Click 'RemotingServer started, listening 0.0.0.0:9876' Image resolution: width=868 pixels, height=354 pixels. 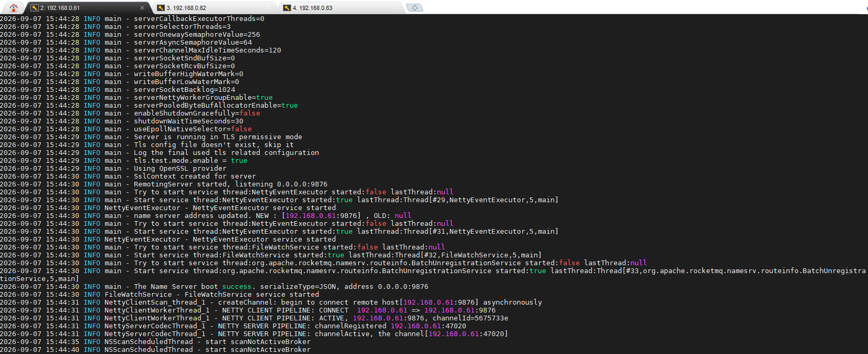click(231, 184)
